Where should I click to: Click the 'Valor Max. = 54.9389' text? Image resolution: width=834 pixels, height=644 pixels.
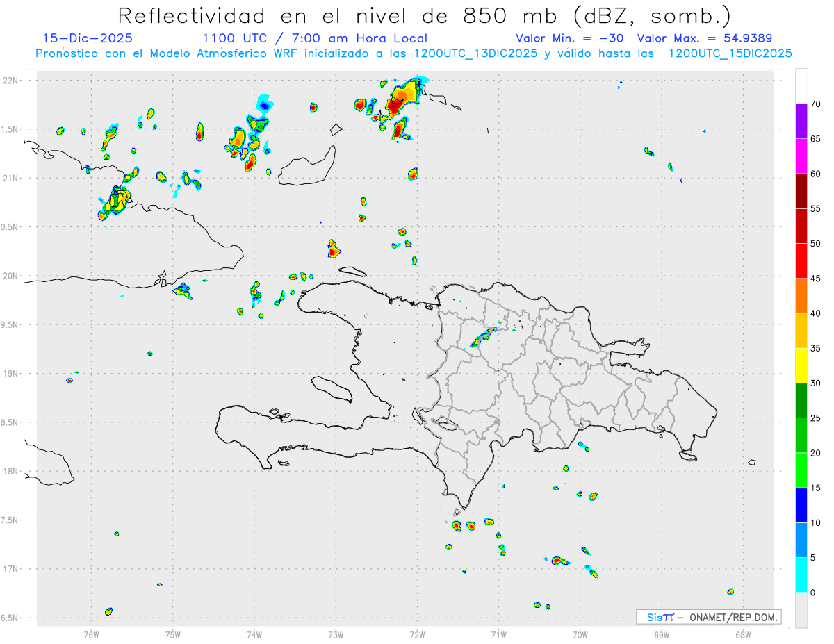pos(705,38)
